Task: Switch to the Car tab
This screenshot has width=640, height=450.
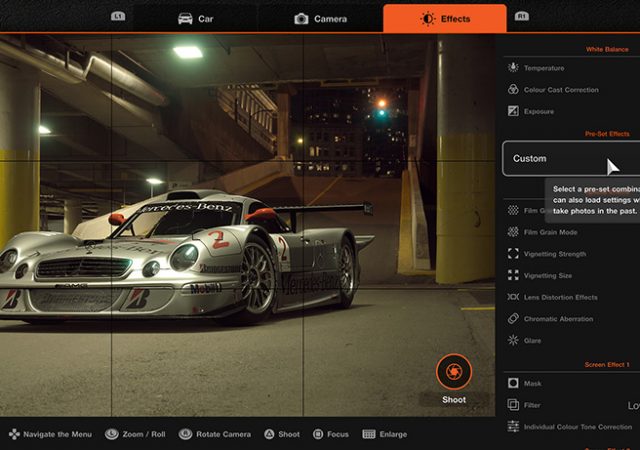Action: [196, 18]
